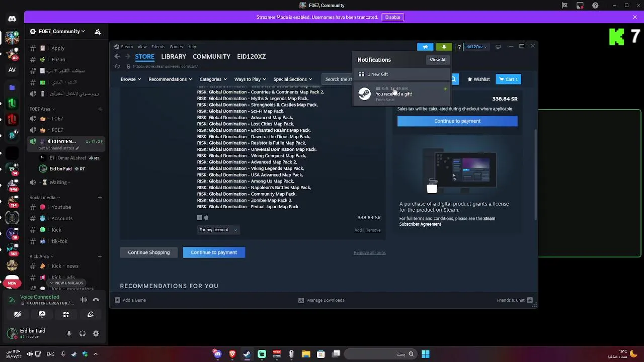This screenshot has width=644, height=362.
Task: Click Steam green notification bell
Action: coord(444,47)
